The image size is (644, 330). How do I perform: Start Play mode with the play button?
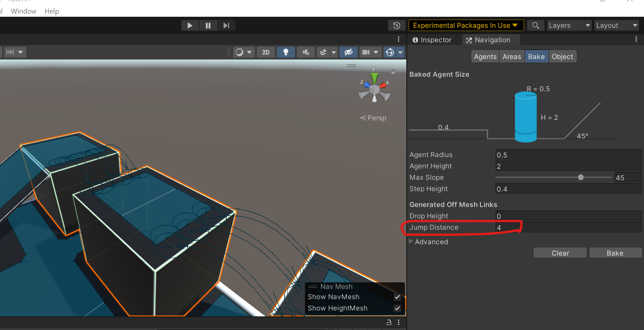[x=190, y=25]
